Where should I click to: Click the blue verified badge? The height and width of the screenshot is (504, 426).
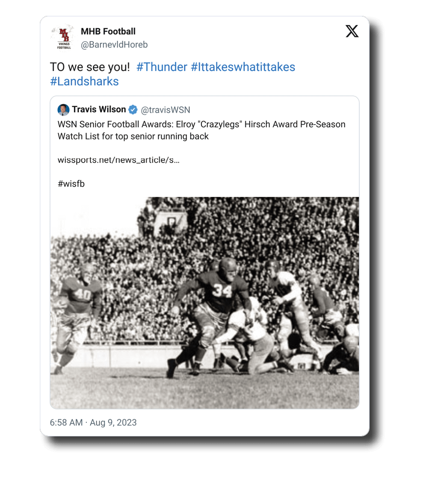click(133, 110)
